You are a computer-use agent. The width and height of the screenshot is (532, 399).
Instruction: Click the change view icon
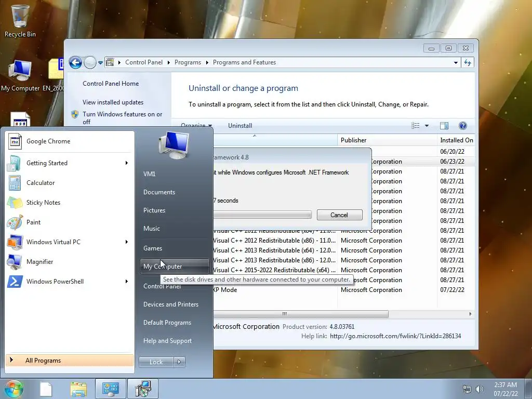point(416,126)
